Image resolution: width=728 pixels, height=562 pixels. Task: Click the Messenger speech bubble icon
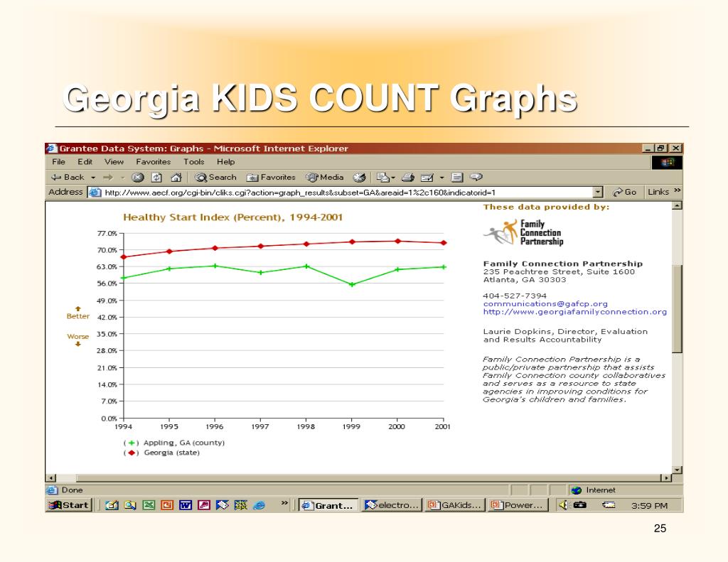[x=476, y=177]
